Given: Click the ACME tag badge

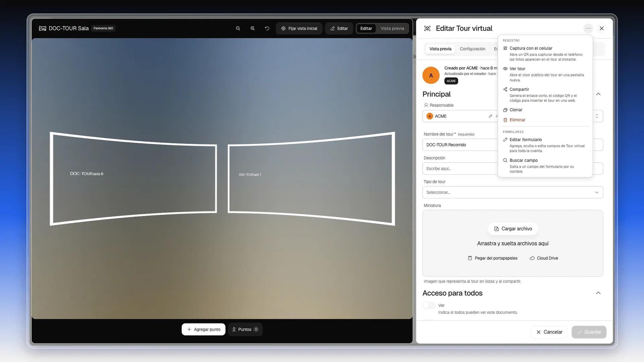Looking at the screenshot, I should [x=451, y=81].
